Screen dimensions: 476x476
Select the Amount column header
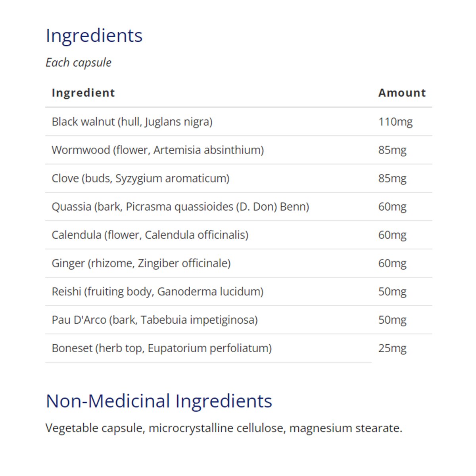click(x=402, y=93)
